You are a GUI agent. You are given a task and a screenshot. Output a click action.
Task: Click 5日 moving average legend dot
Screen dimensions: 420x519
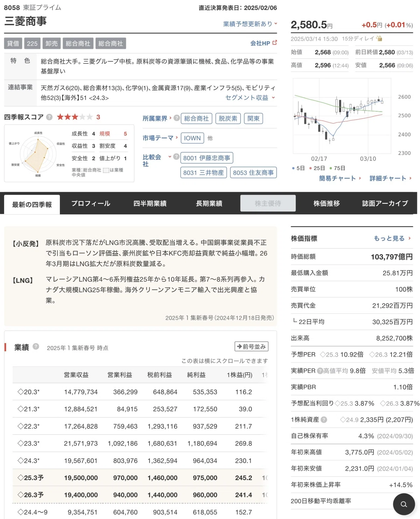pyautogui.click(x=293, y=168)
